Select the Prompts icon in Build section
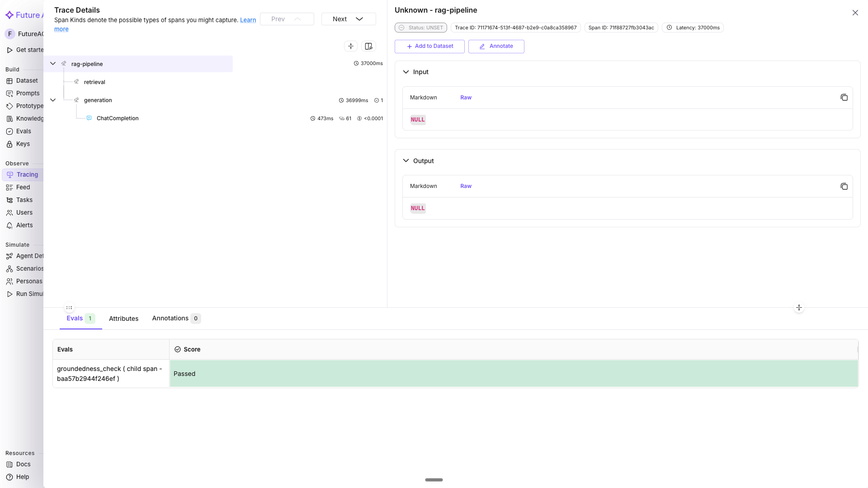 [10, 93]
